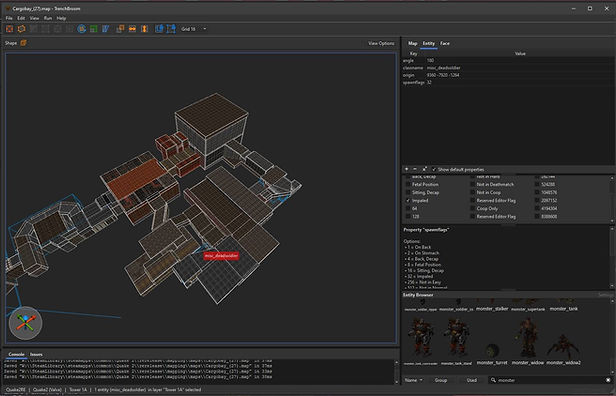This screenshot has width=616, height=396.
Task: Select the spawnflags property row
Action: coord(507,82)
